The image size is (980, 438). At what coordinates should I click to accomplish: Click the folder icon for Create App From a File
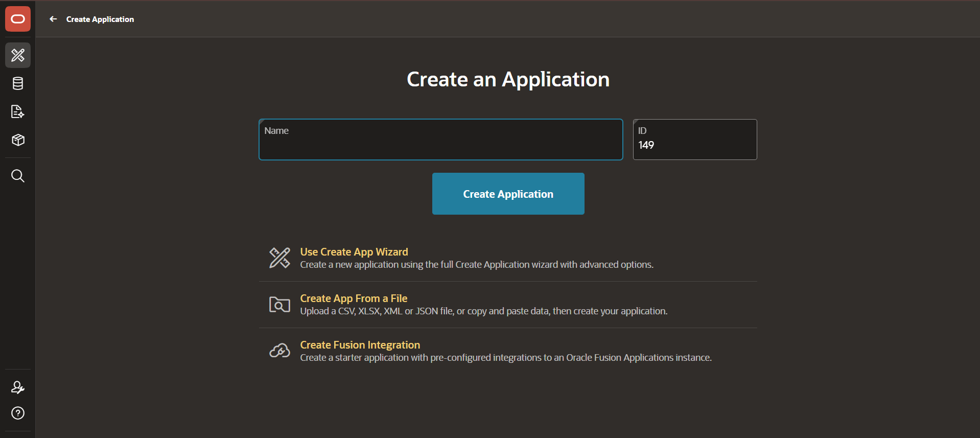279,304
